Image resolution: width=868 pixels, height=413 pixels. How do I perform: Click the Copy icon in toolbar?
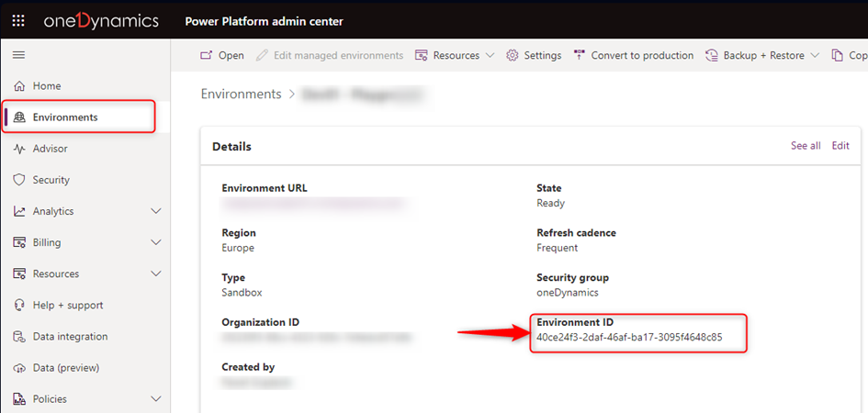[x=837, y=55]
